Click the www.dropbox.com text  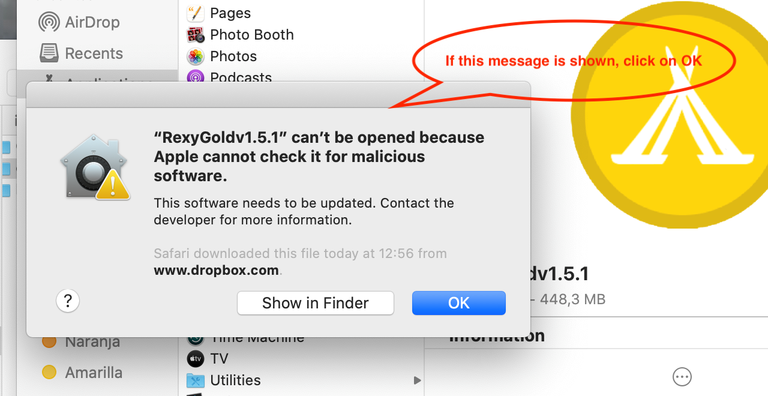[x=216, y=271]
